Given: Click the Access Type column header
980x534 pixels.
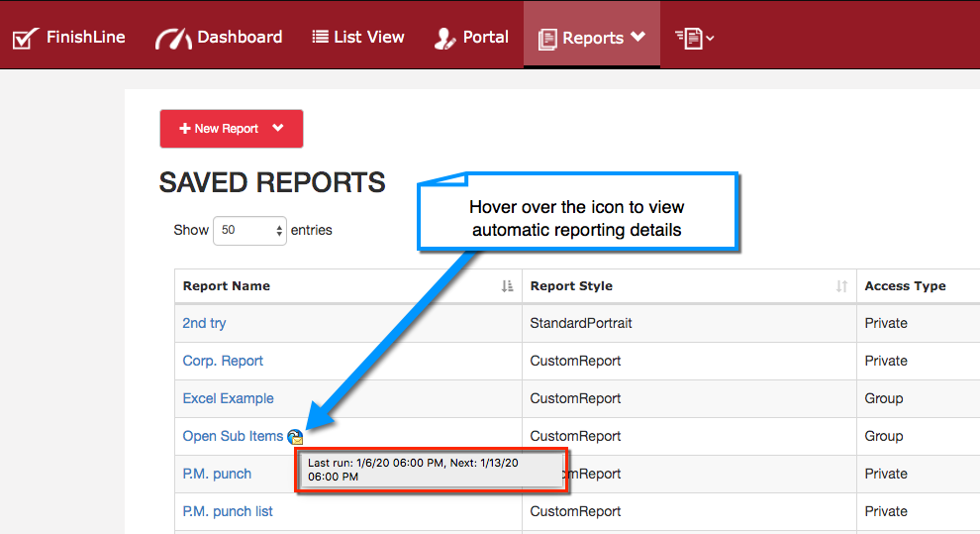Looking at the screenshot, I should [x=905, y=286].
